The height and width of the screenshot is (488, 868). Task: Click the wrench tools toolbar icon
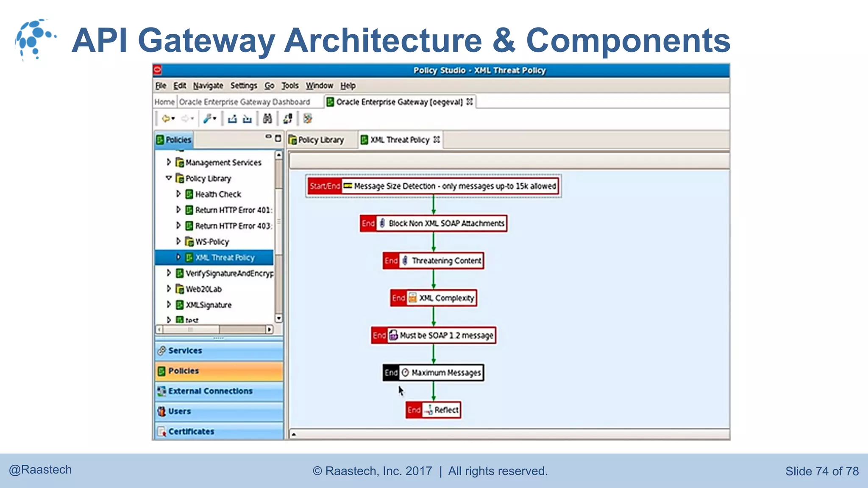[x=207, y=119]
